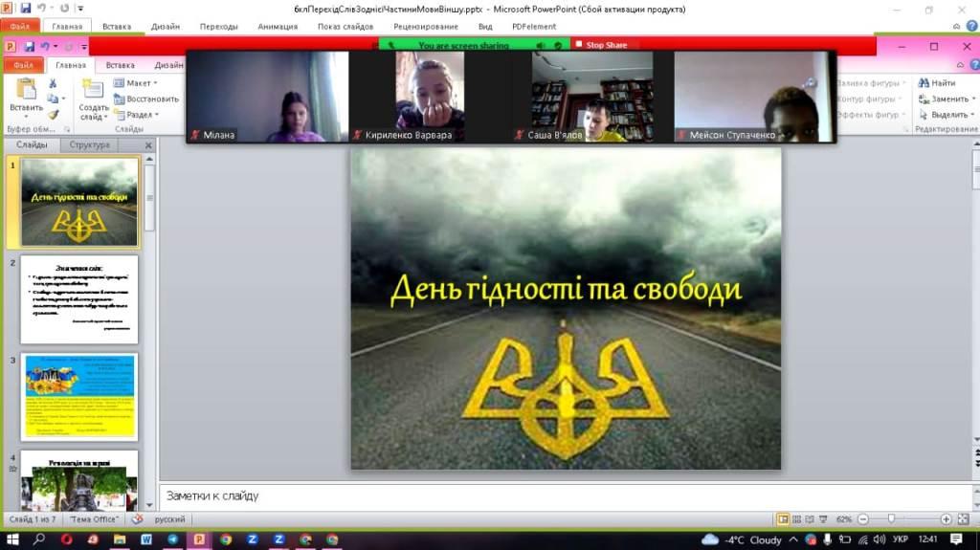This screenshot has height=550, width=980.
Task: Click русский language in status bar
Action: click(170, 519)
